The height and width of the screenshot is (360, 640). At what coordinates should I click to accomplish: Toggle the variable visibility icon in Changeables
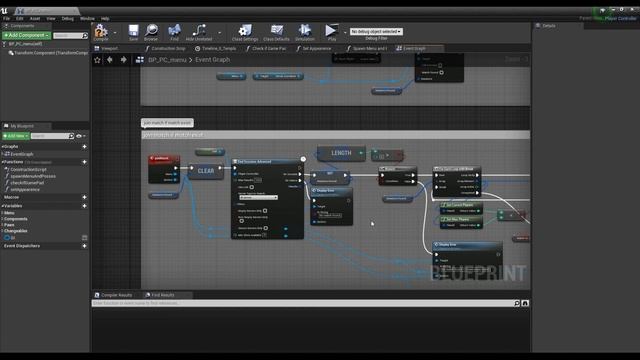pyautogui.click(x=84, y=238)
